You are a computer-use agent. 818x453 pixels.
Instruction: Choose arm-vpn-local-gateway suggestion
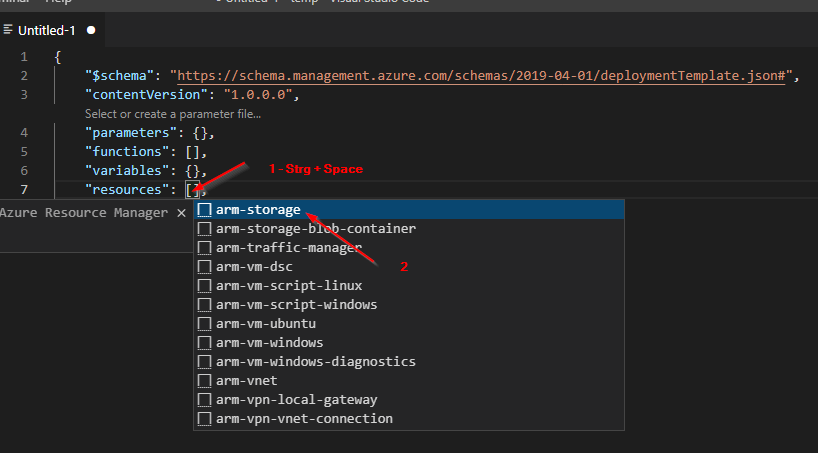click(409, 400)
